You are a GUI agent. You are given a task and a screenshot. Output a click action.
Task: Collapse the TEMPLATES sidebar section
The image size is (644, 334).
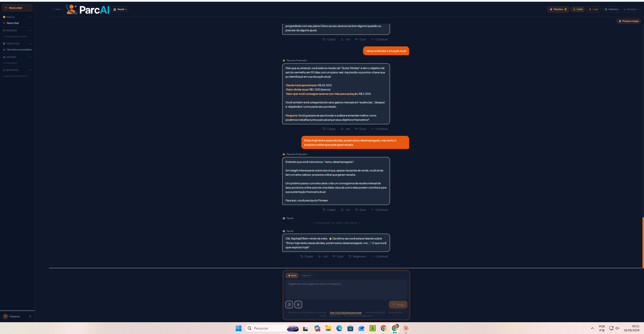click(30, 44)
